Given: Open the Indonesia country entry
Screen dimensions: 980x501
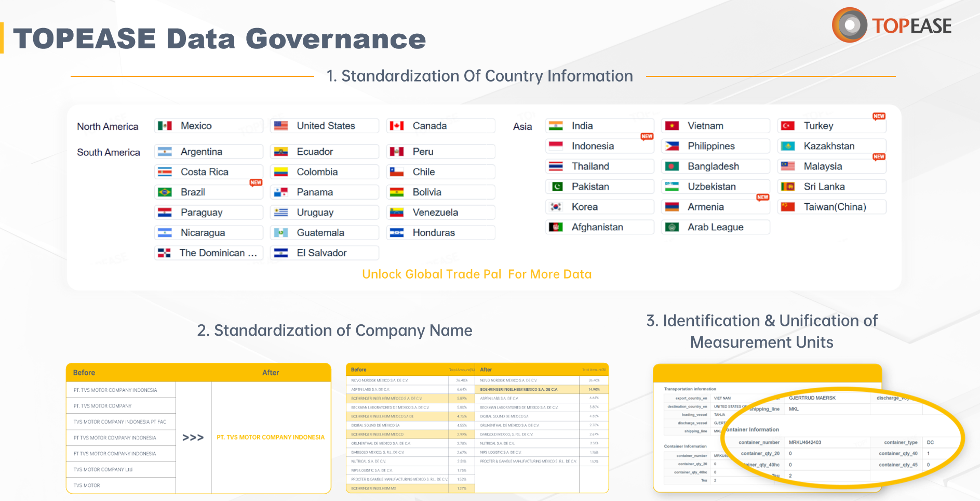Looking at the screenshot, I should click(x=599, y=146).
